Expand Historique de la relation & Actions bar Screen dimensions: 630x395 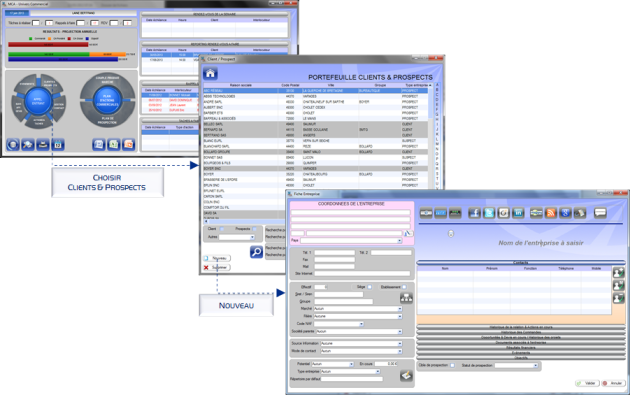click(x=521, y=327)
